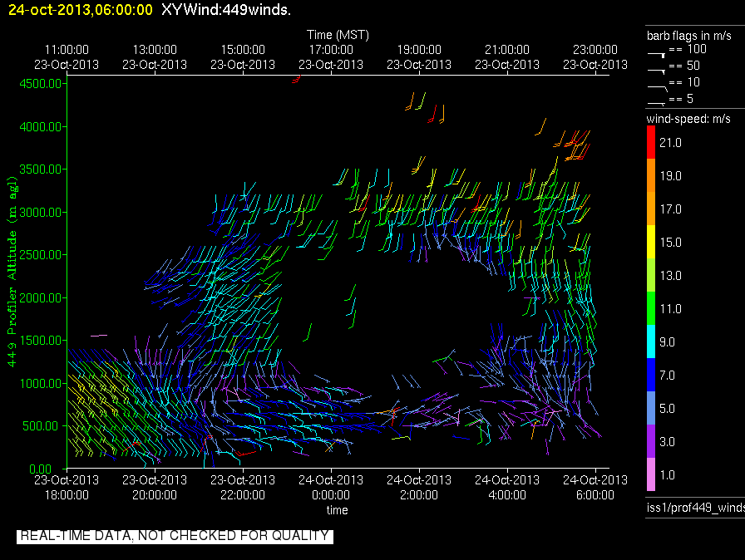Click the 10 m/s barb flag icon
The image size is (745, 560).
click(658, 88)
